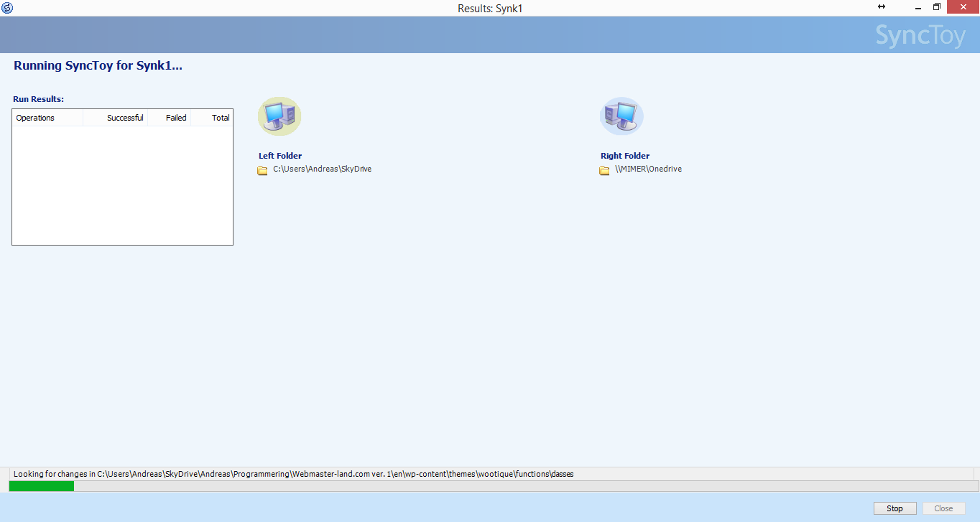
Task: Select the Total column header
Action: pyautogui.click(x=212, y=118)
